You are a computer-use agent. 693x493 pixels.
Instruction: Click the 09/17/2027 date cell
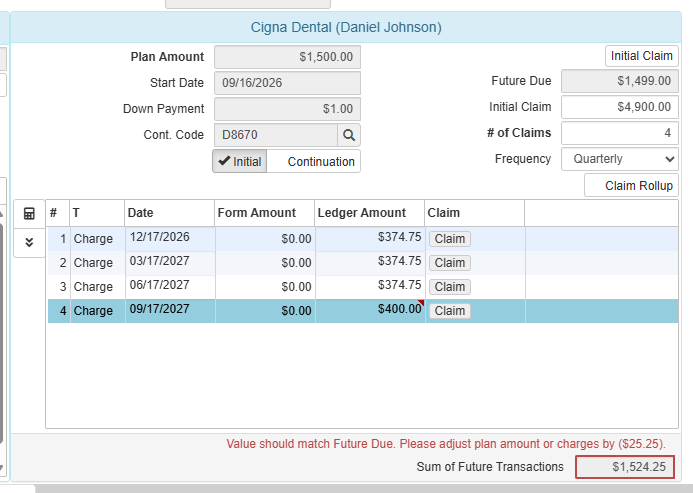pyautogui.click(x=170, y=310)
